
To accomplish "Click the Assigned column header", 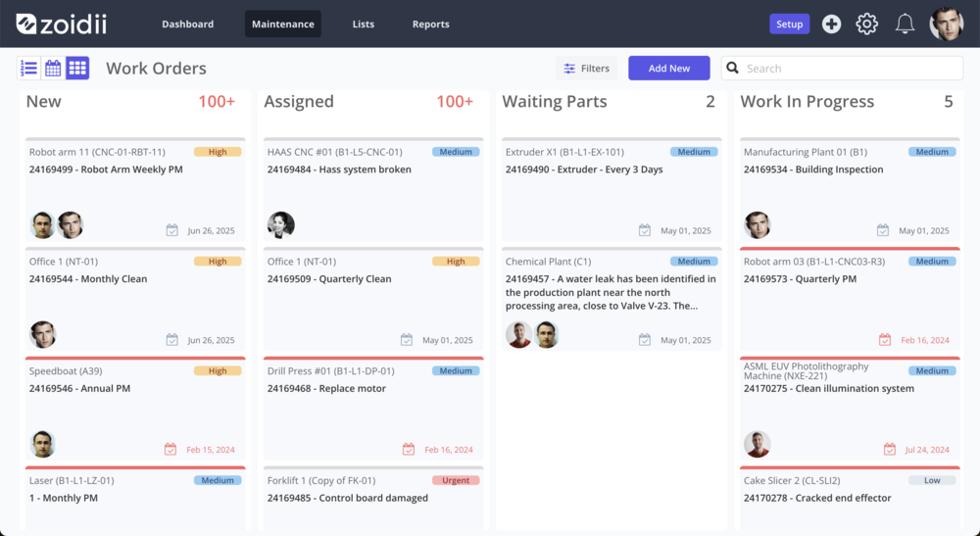I will point(299,101).
